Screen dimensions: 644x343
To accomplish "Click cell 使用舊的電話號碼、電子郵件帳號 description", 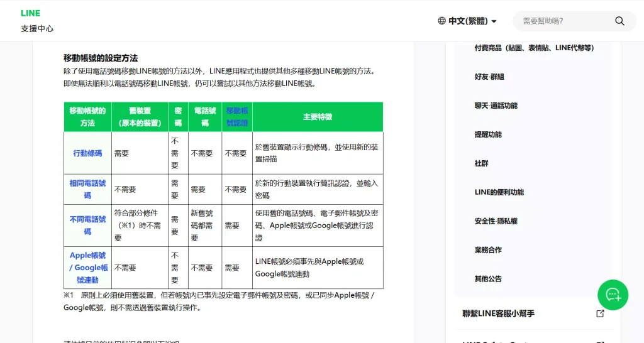I will pos(318,226).
